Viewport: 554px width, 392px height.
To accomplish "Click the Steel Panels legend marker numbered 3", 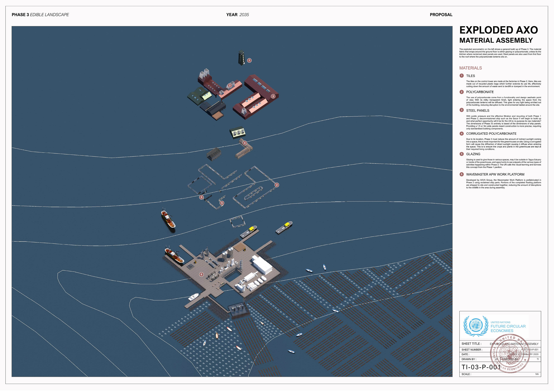I will pyautogui.click(x=462, y=110).
